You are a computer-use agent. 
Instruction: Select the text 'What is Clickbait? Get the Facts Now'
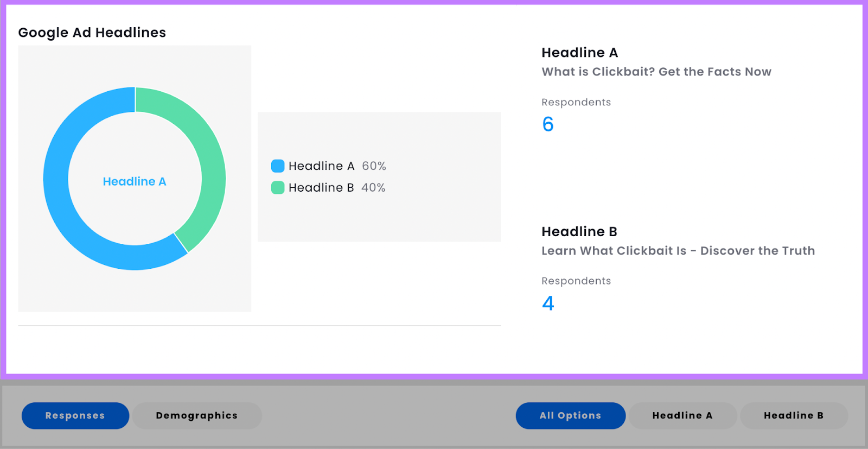pyautogui.click(x=656, y=72)
